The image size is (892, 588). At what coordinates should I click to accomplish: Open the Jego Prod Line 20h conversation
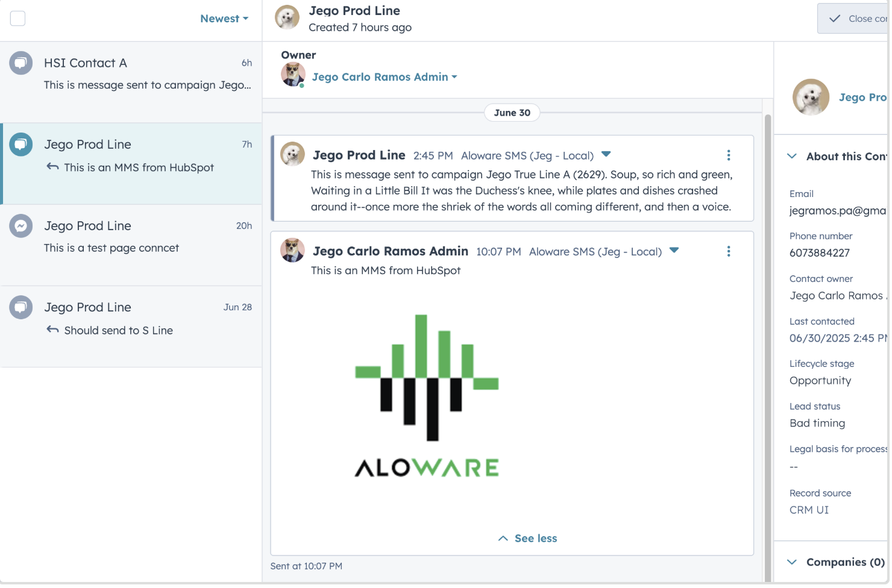pyautogui.click(x=131, y=245)
